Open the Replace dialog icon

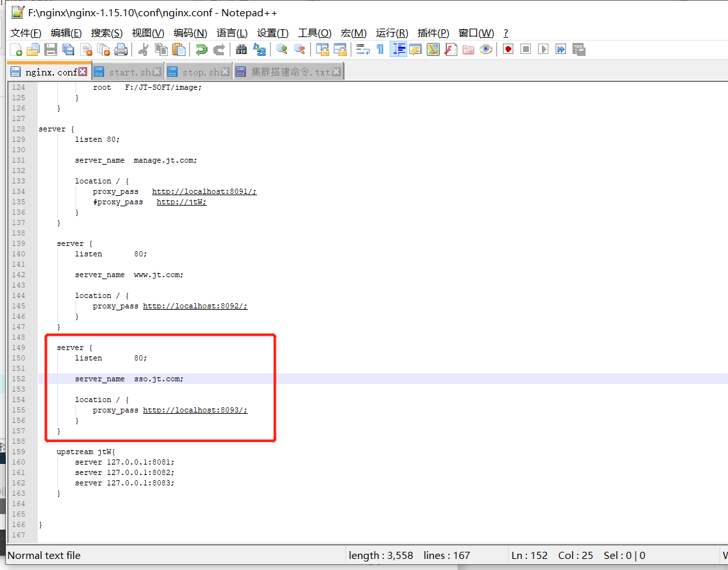click(259, 49)
